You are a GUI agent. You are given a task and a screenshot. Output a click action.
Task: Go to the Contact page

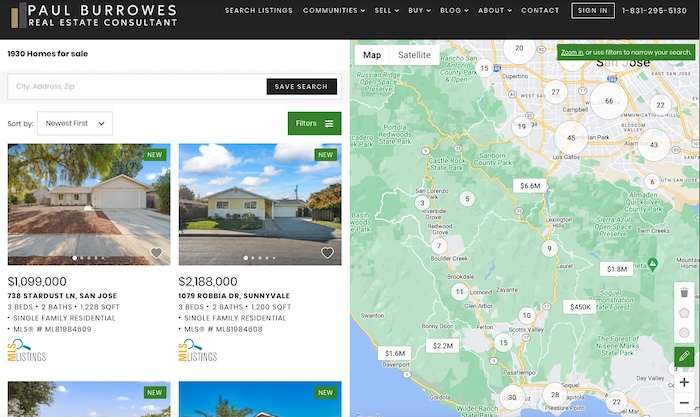pos(540,10)
